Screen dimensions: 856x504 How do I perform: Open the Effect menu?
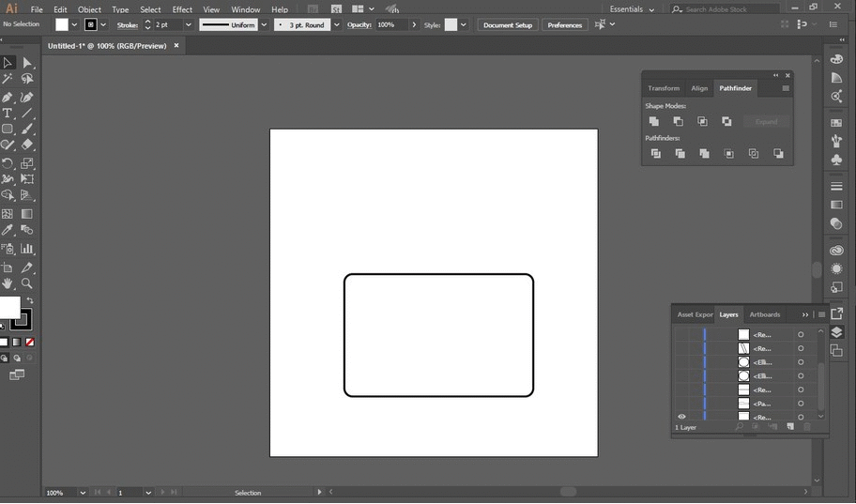point(182,9)
